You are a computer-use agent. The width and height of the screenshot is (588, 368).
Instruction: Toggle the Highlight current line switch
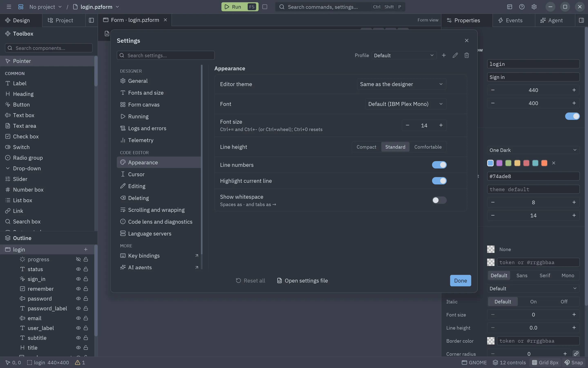point(439,181)
